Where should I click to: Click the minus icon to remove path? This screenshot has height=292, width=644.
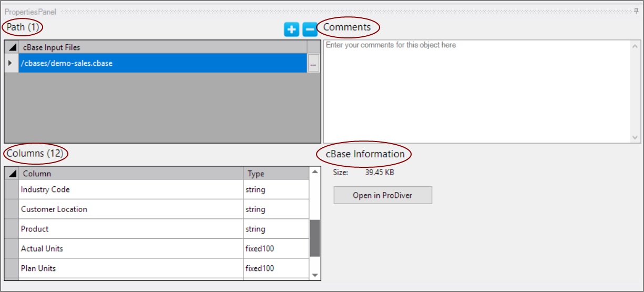click(310, 29)
